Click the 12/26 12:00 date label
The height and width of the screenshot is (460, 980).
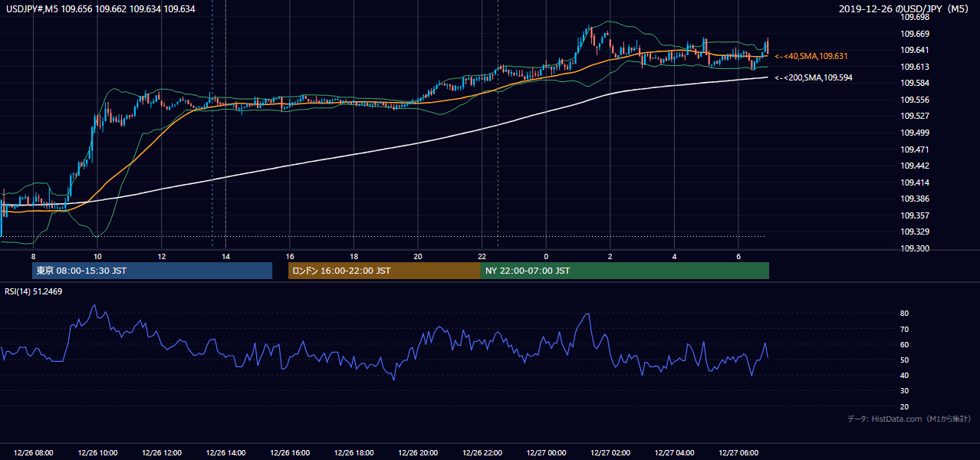click(x=162, y=453)
